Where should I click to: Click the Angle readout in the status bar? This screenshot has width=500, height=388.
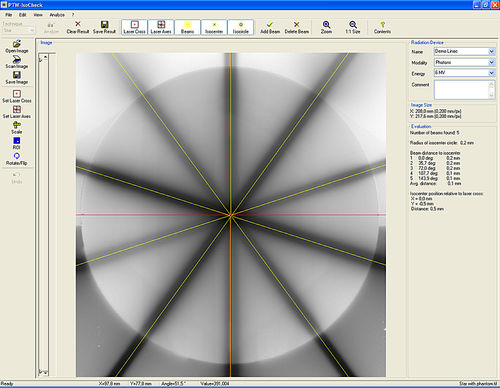coord(173,384)
